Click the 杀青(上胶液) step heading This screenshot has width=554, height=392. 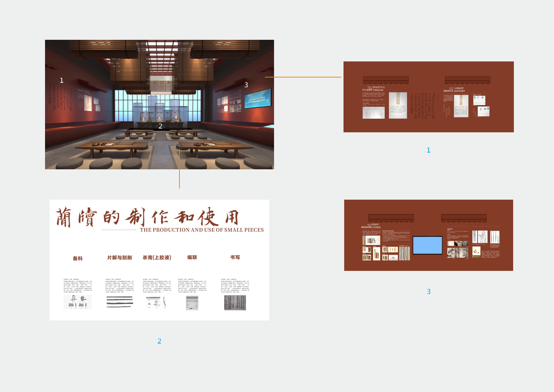(x=157, y=258)
